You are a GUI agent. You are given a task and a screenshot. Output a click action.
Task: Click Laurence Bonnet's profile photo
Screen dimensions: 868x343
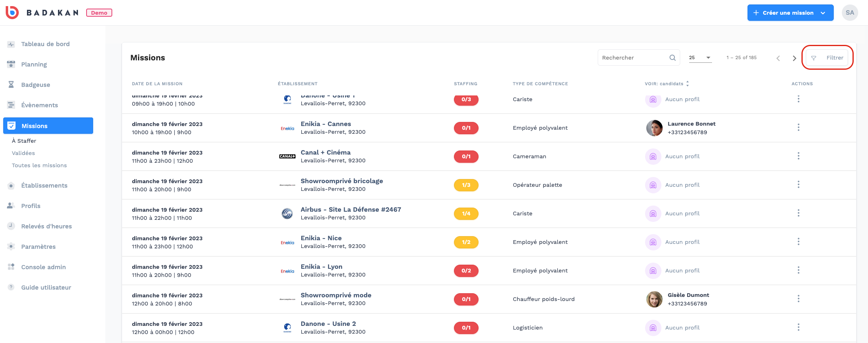(654, 128)
